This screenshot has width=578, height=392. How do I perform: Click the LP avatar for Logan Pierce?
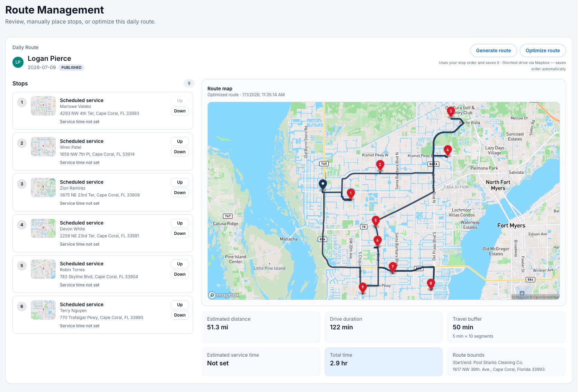pyautogui.click(x=18, y=62)
